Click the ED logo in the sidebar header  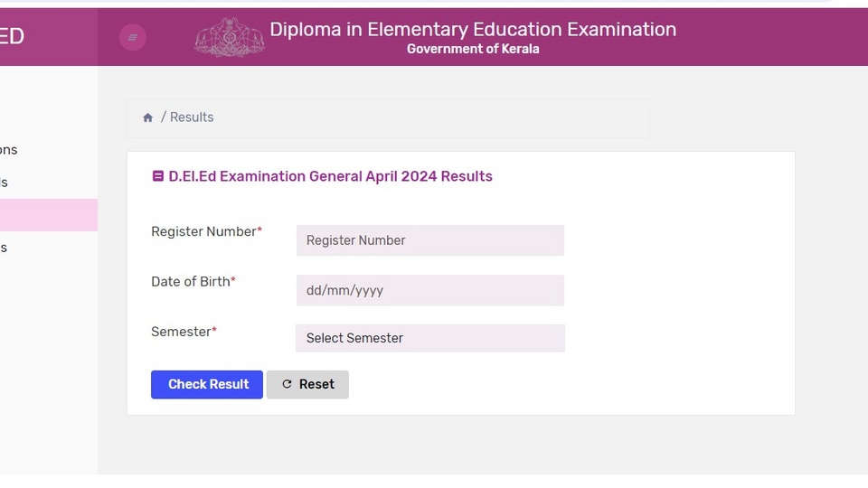[x=12, y=36]
